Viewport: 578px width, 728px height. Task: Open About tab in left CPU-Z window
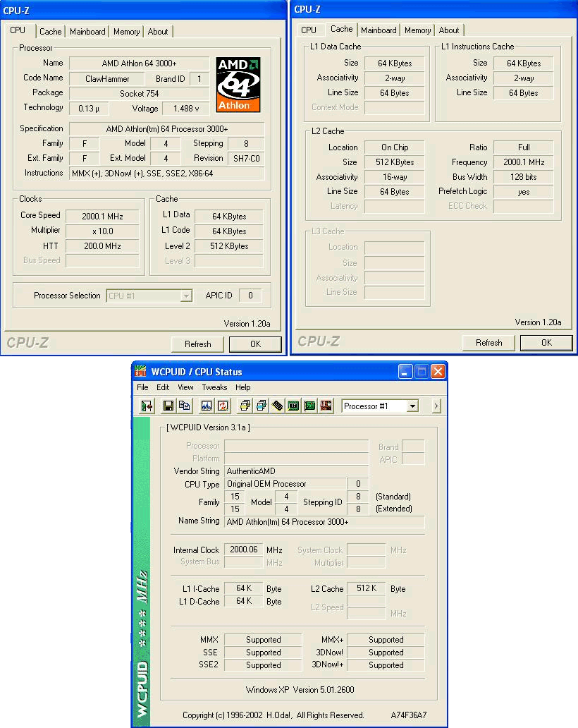158,32
